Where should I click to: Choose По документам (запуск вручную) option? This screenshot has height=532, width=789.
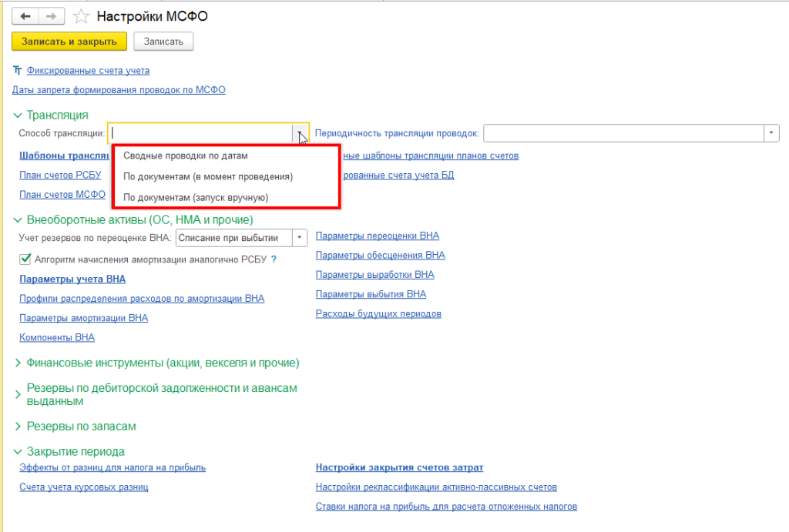click(196, 198)
